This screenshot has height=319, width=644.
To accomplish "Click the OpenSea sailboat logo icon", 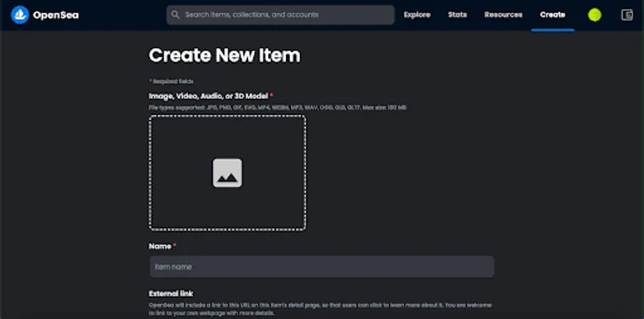I will tap(20, 15).
